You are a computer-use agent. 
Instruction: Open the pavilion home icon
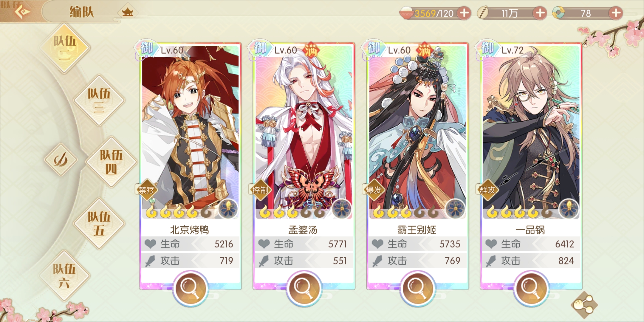128,12
